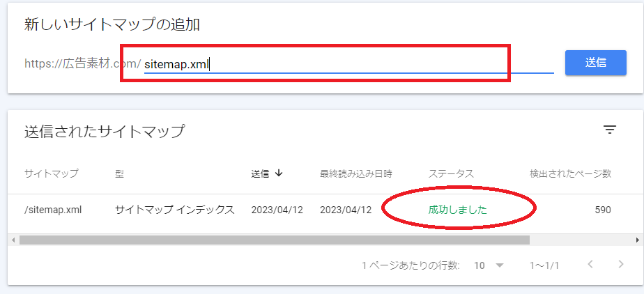Go to the previous page chevron
The width and height of the screenshot is (644, 294).
(x=590, y=265)
